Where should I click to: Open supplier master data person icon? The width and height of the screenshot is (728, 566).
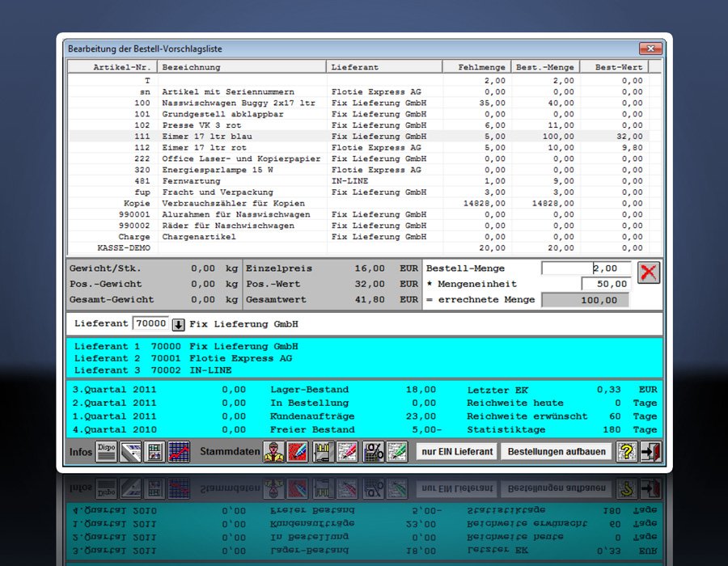273,451
